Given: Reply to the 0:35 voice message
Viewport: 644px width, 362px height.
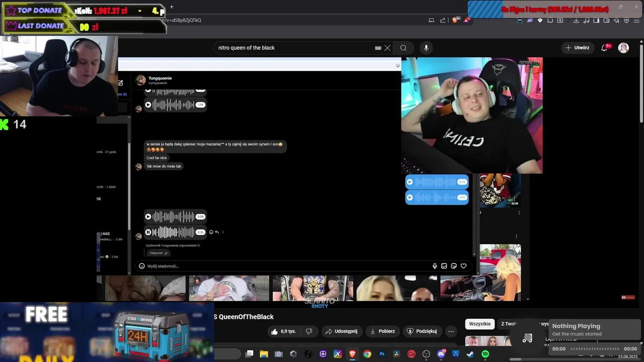Looking at the screenshot, I should pos(217,232).
